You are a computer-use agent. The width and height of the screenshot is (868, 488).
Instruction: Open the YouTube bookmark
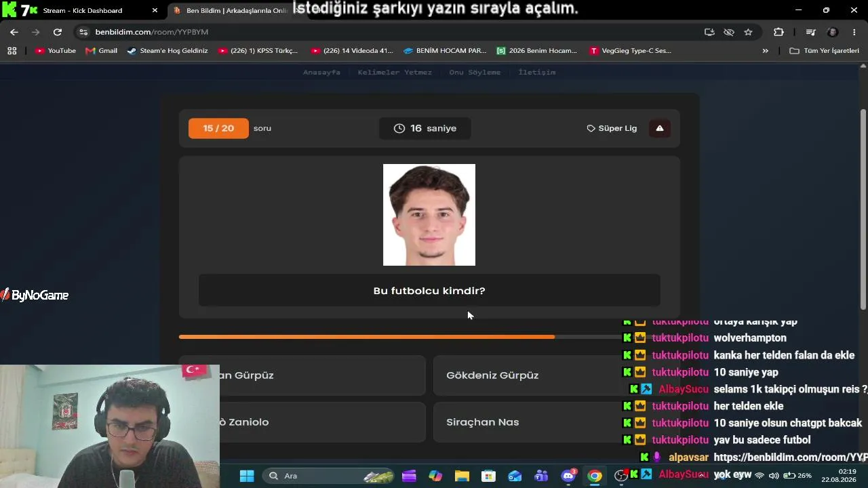tap(56, 51)
